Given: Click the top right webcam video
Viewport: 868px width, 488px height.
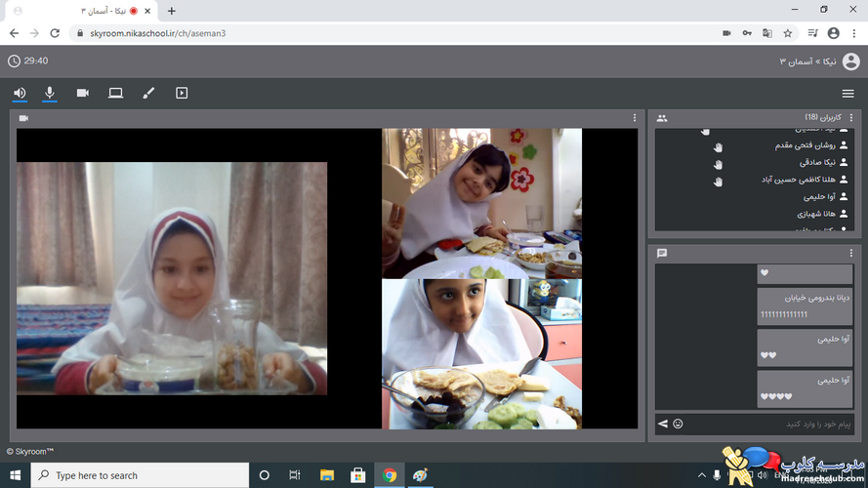Looking at the screenshot, I should point(481,203).
